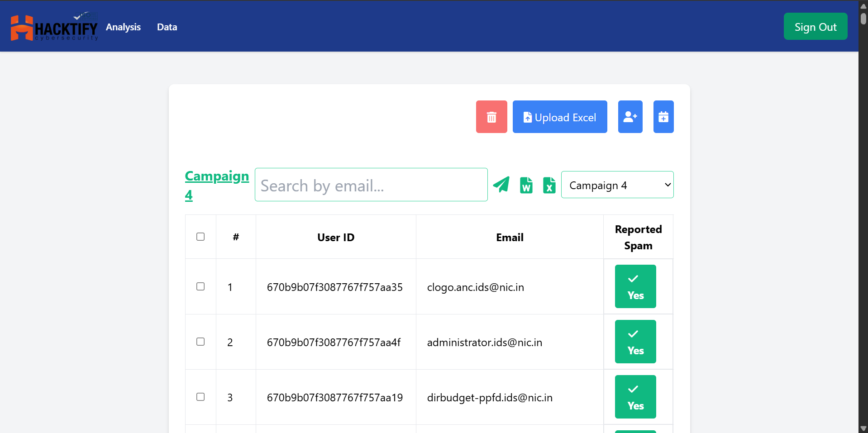Toggle Reported Spam Yes for clogo.anc.ids@nic.in
Image resolution: width=868 pixels, height=433 pixels.
tap(635, 286)
